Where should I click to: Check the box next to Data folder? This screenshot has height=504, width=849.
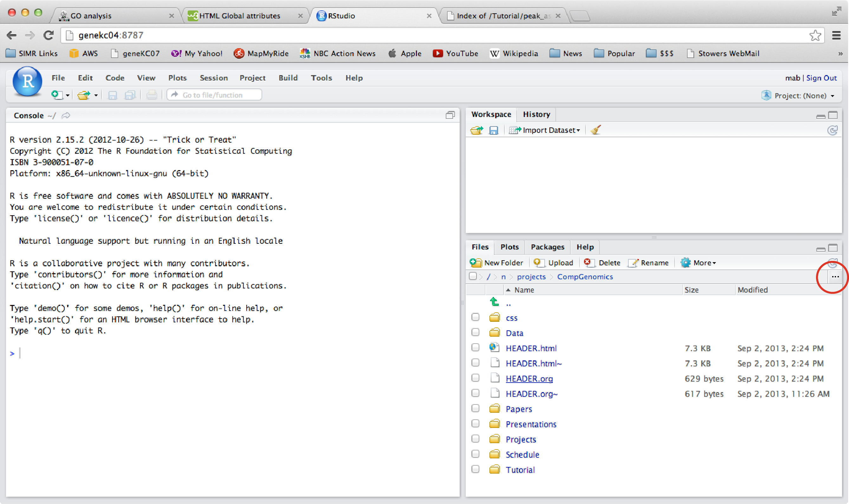[x=476, y=332]
